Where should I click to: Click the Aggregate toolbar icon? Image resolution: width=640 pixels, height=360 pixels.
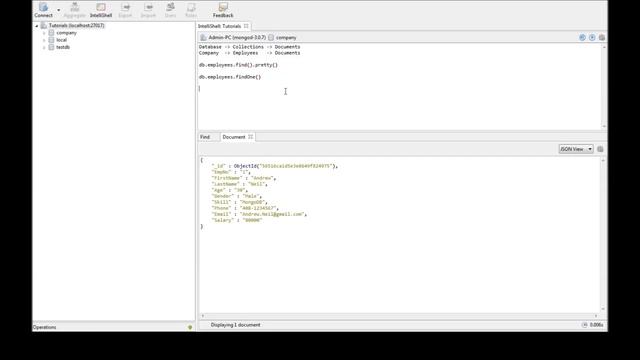pos(74,10)
